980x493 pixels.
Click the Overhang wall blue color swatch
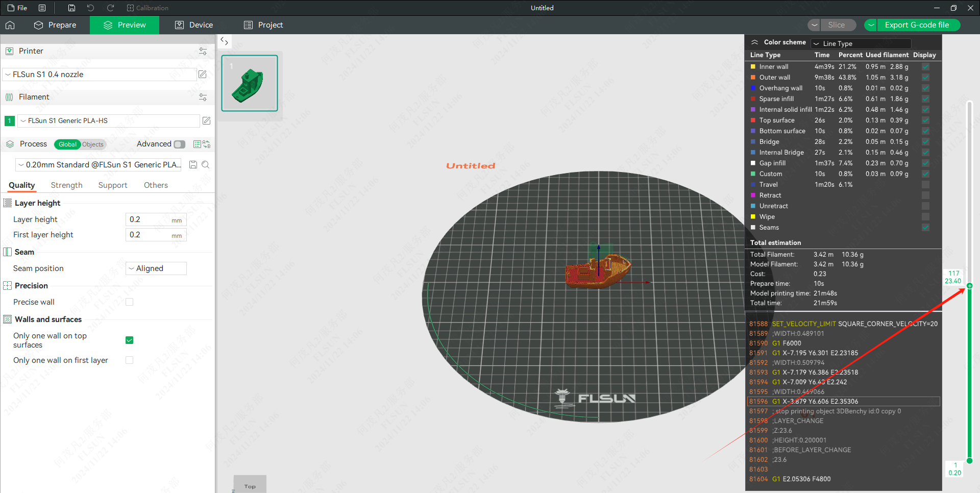[753, 88]
